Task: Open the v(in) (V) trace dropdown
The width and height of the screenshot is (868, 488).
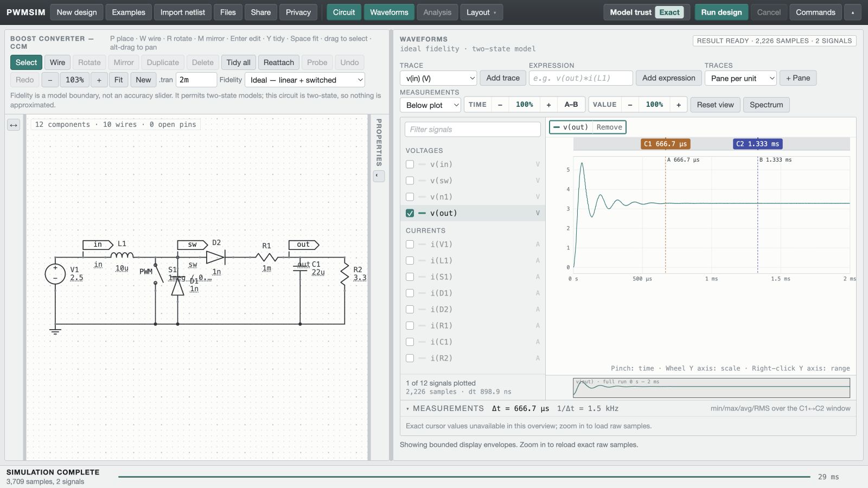Action: pos(438,78)
